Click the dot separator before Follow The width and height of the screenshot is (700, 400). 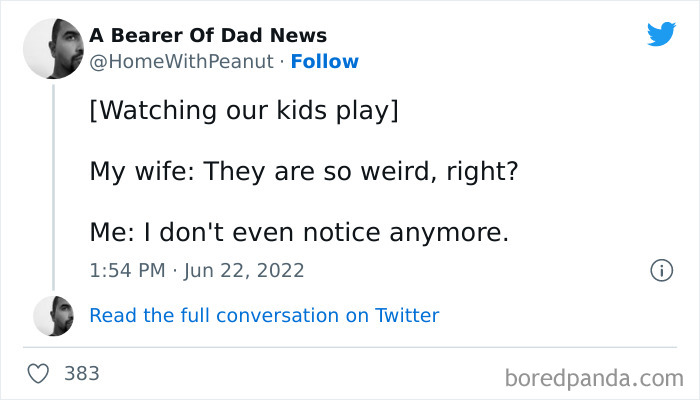[281, 62]
